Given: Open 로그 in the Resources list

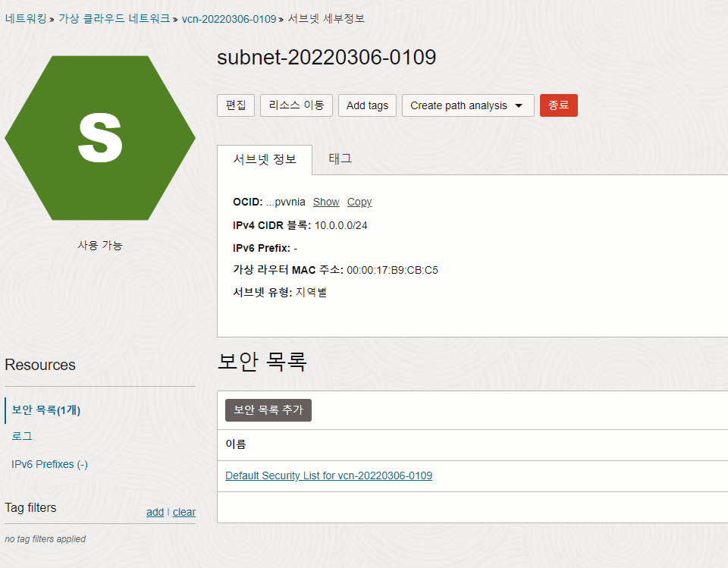Looking at the screenshot, I should point(22,436).
